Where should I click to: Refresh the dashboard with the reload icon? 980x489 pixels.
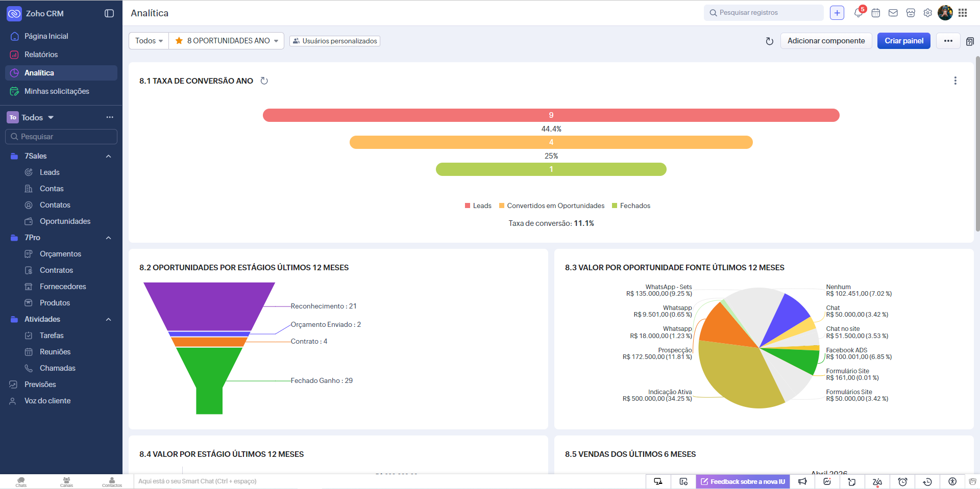point(770,41)
